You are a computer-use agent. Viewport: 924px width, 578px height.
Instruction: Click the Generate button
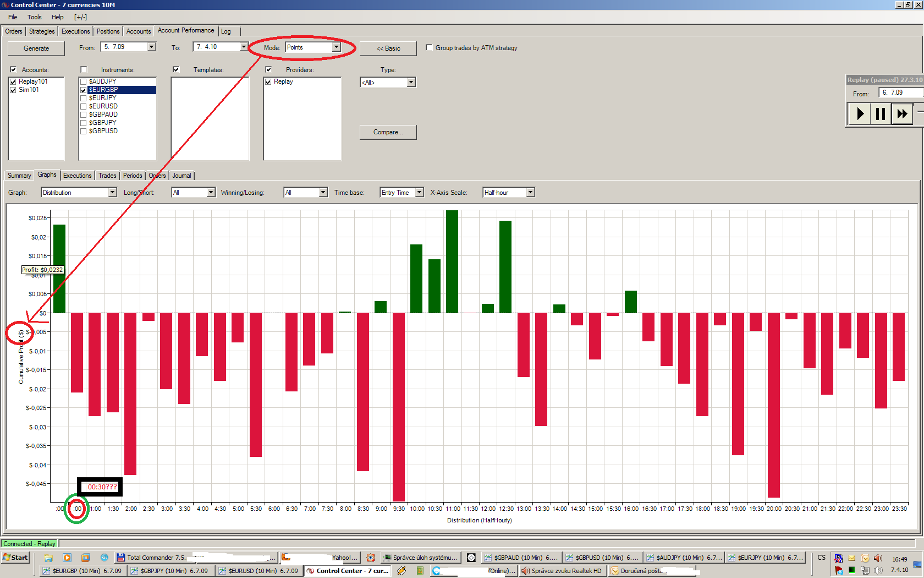coord(36,48)
